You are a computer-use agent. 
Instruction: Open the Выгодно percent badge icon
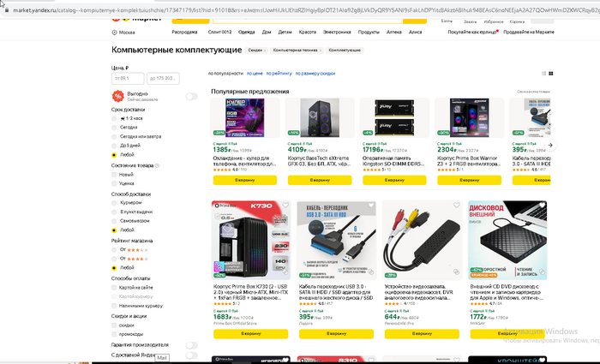[118, 96]
